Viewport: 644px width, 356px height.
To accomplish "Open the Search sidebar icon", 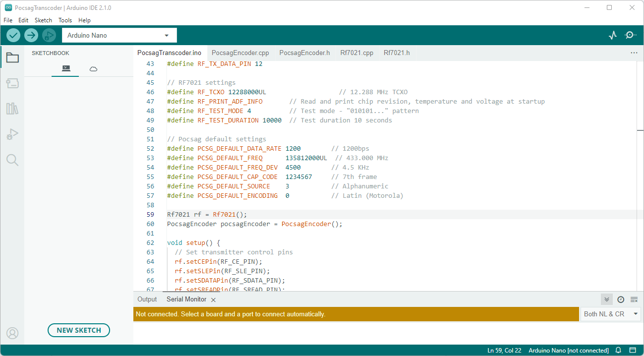I will [12, 160].
